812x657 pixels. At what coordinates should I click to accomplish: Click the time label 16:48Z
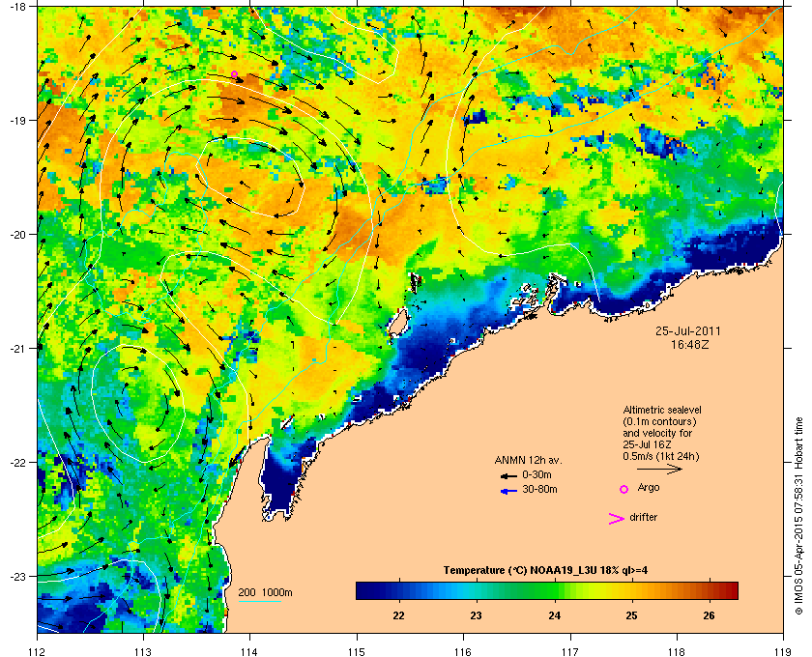[690, 344]
